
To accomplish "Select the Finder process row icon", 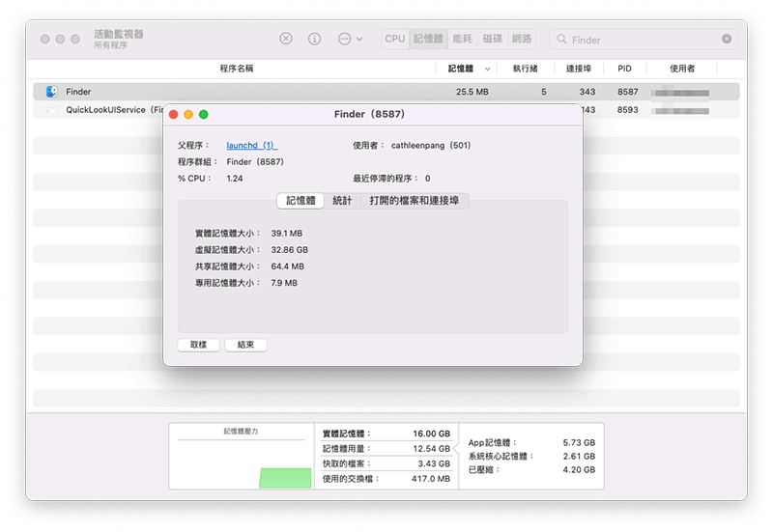I will [x=52, y=92].
